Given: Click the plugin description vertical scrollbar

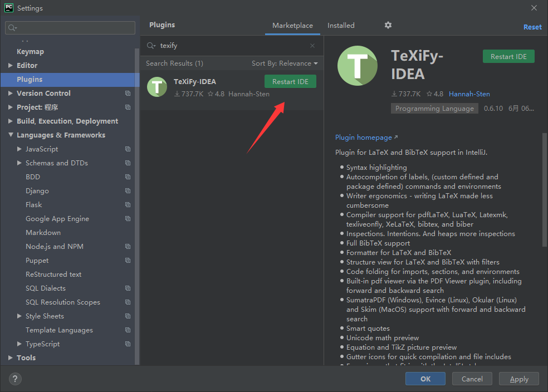Looking at the screenshot, I should (x=544, y=190).
